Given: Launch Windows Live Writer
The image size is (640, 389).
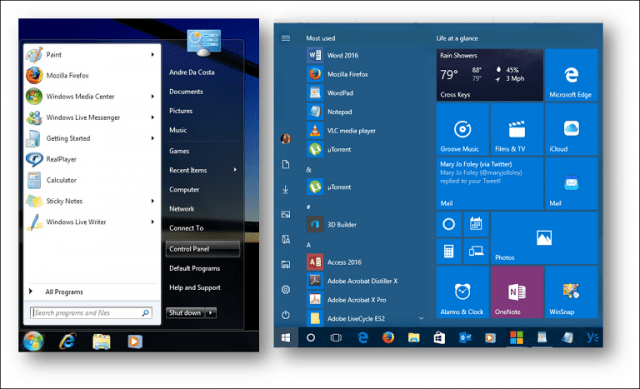Looking at the screenshot, I should pos(92,222).
